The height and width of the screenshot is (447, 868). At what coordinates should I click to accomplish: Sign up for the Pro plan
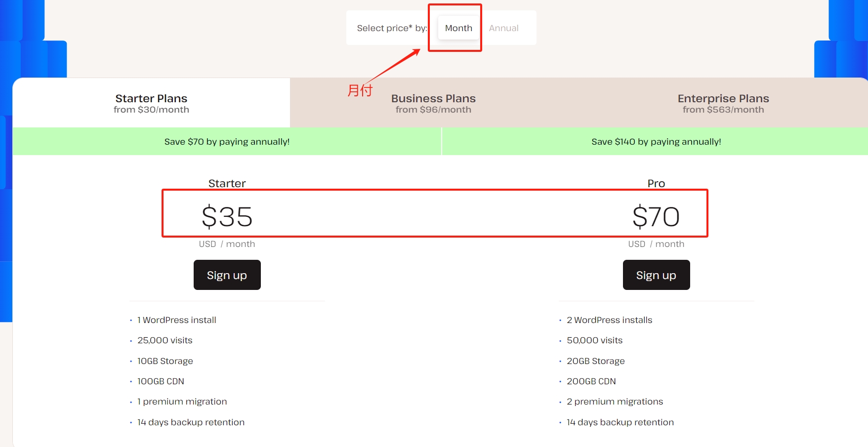(656, 275)
